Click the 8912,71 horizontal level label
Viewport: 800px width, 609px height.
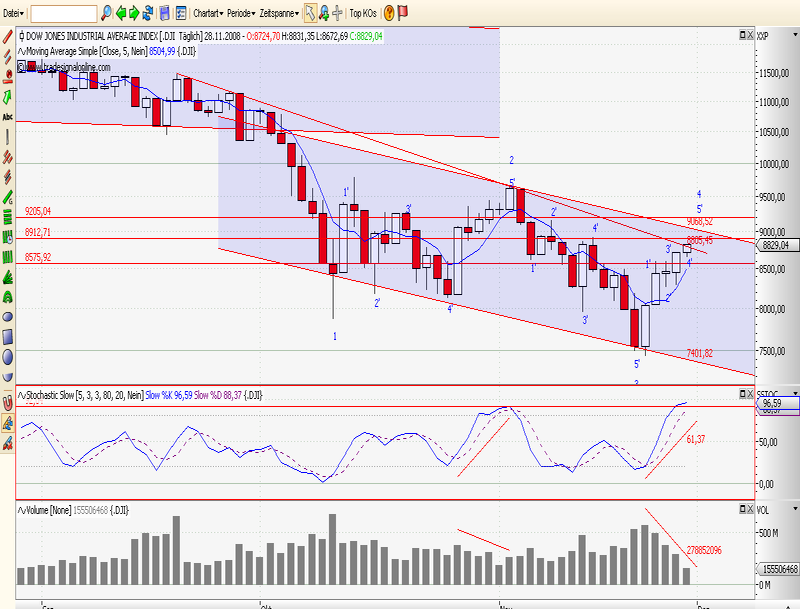pos(38,233)
